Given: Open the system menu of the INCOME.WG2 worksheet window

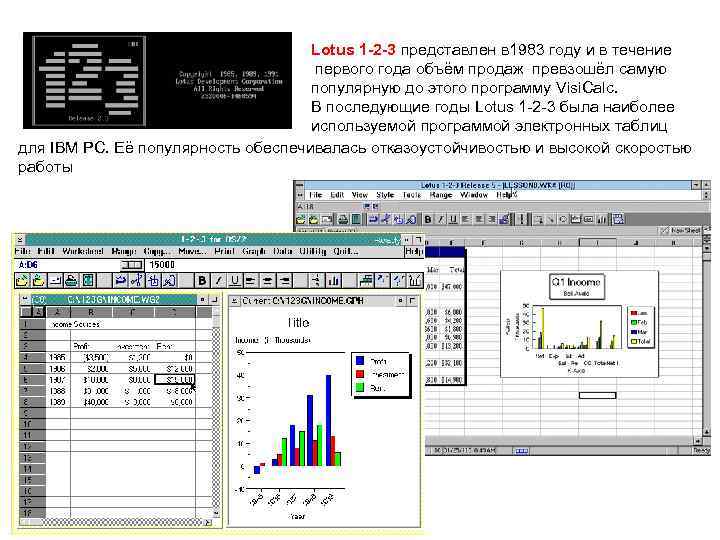Looking at the screenshot, I should [25, 299].
